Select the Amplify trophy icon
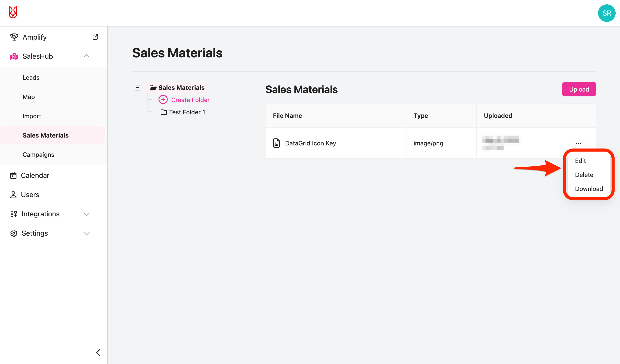 pos(14,37)
